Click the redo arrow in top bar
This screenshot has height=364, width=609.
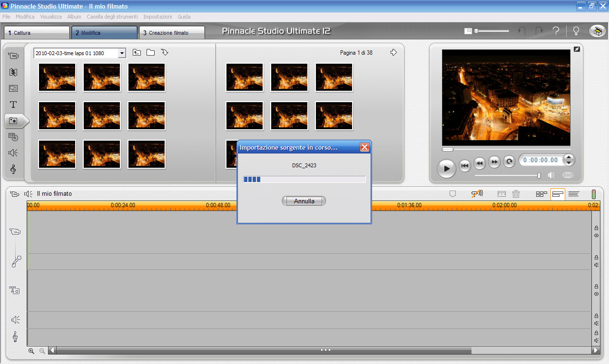click(539, 31)
